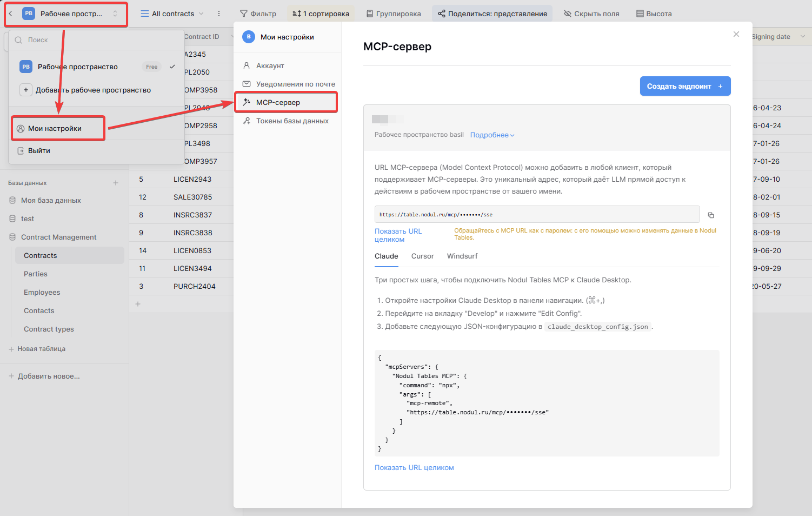Click Скрыть поля to hide fields
Viewport: 812px width, 516px height.
[x=591, y=14]
